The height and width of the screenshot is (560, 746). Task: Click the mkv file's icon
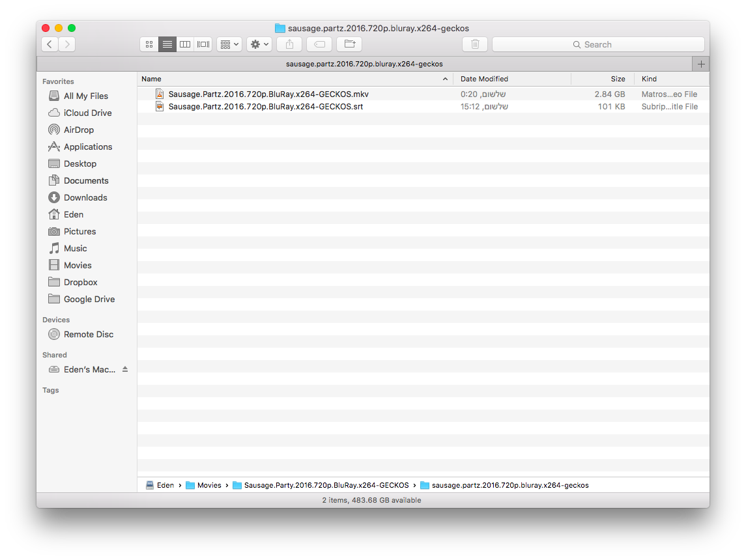click(160, 94)
